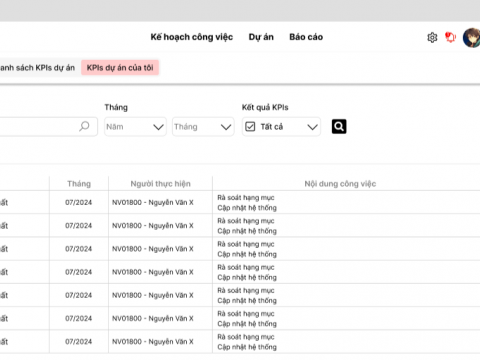Image resolution: width=480 pixels, height=360 pixels.
Task: Open the user avatar menu
Action: coord(472,38)
